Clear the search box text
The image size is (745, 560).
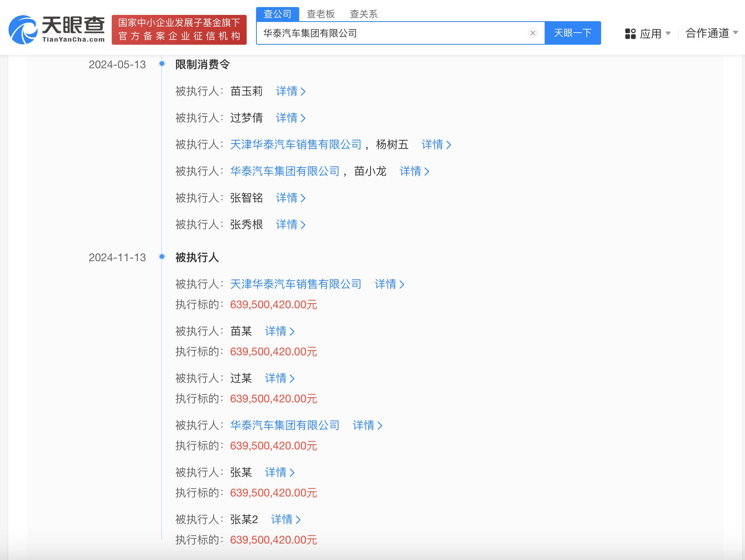coord(532,33)
